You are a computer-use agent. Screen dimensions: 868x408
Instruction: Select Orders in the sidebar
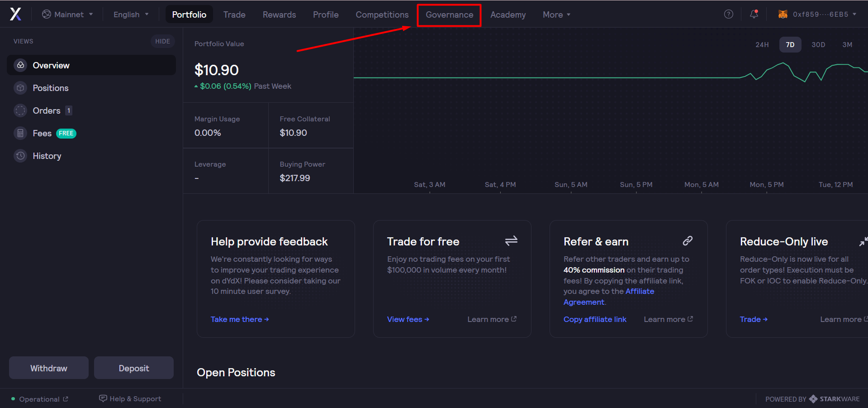point(91,110)
